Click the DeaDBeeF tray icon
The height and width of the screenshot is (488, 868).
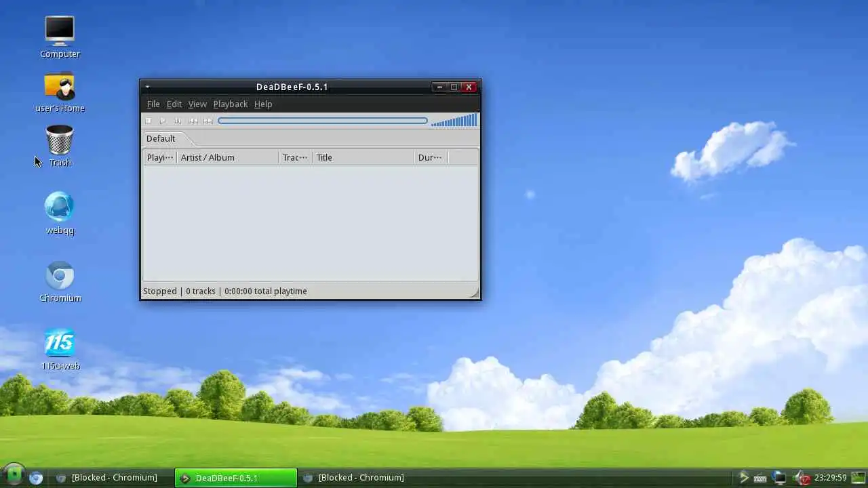tap(744, 478)
